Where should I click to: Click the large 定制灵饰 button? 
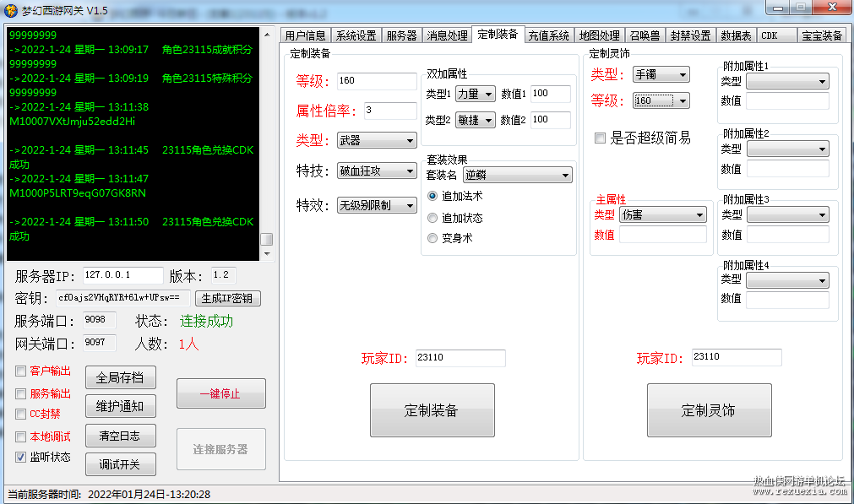[709, 410]
